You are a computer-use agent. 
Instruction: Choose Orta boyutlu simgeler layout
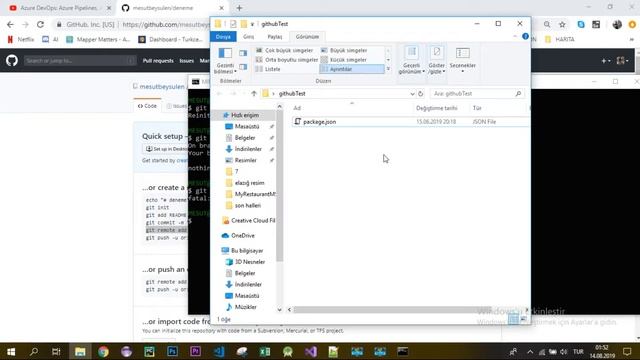point(286,60)
